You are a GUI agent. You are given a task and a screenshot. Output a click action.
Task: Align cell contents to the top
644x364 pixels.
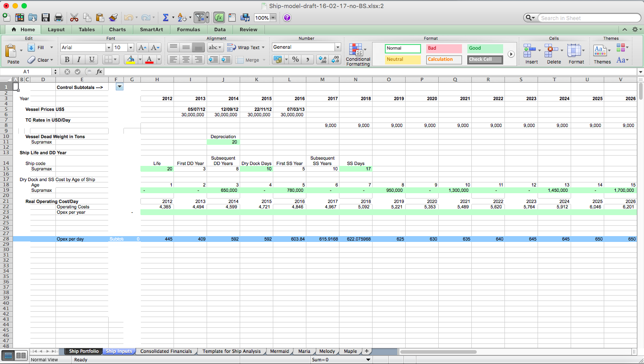tap(174, 47)
